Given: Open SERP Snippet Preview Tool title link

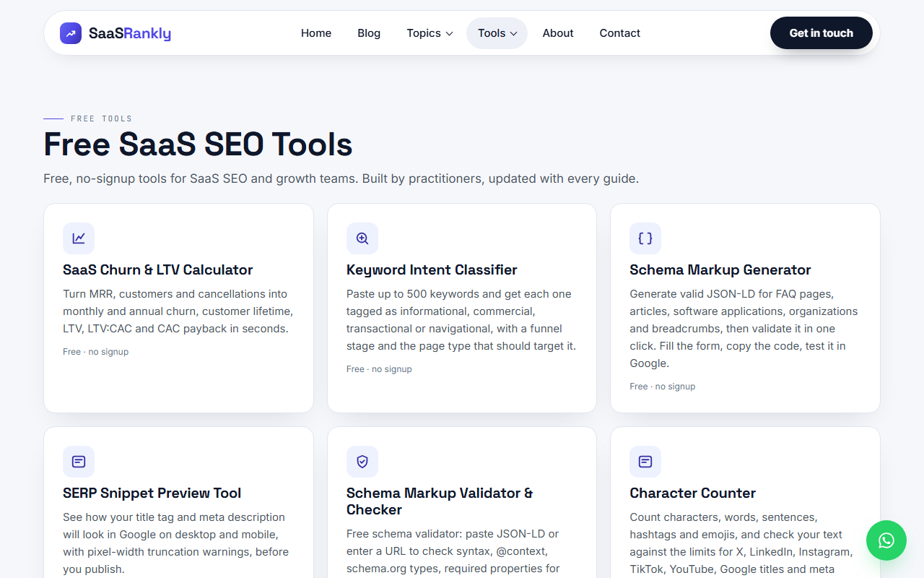Looking at the screenshot, I should [152, 493].
